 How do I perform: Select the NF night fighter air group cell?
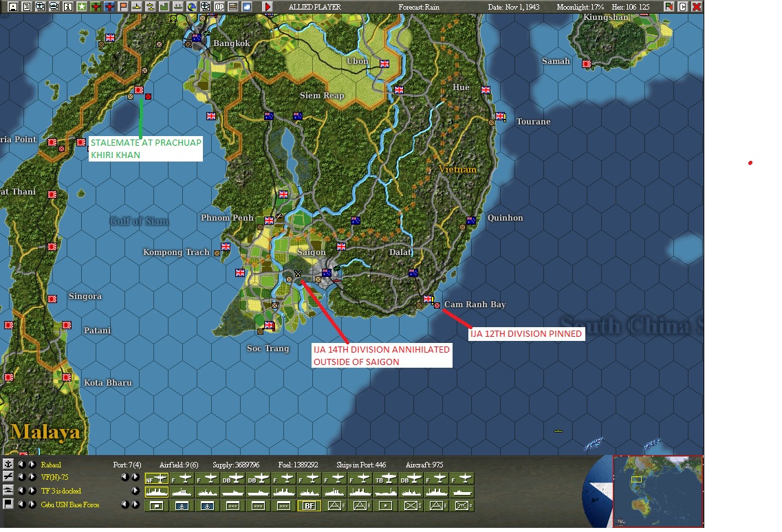(157, 478)
